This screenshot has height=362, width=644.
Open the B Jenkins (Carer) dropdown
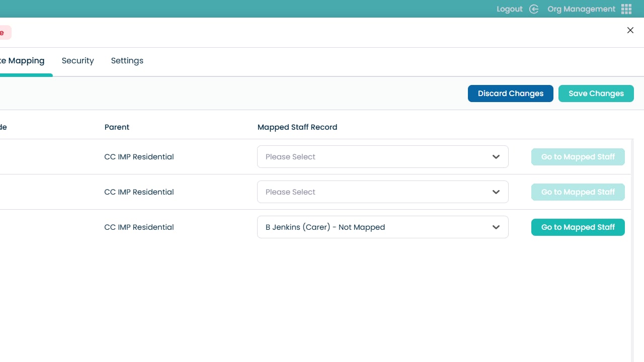[382, 227]
